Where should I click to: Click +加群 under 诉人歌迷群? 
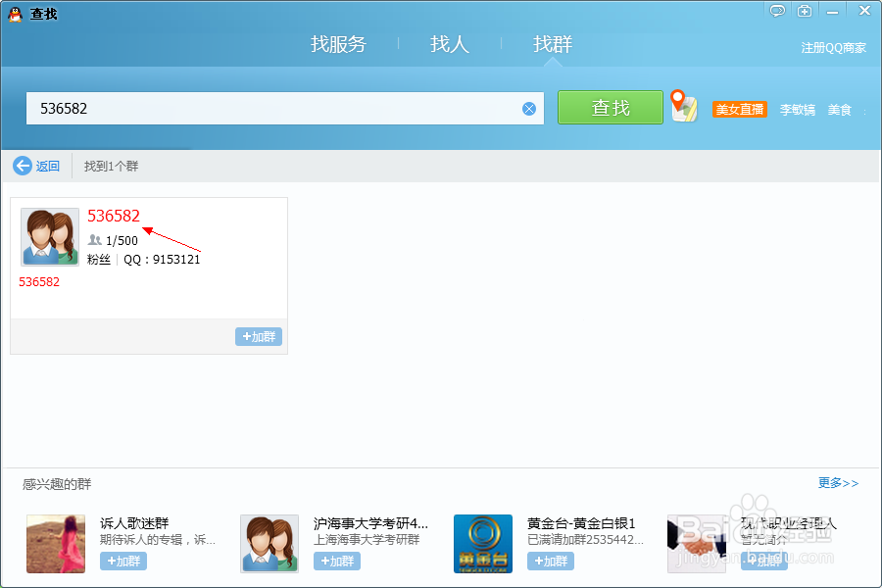click(123, 561)
